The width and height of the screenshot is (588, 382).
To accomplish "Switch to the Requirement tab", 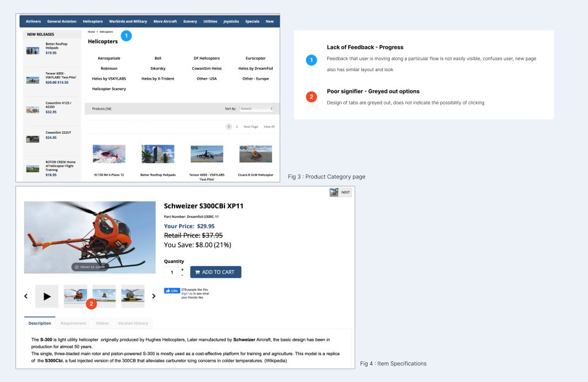I will (73, 323).
